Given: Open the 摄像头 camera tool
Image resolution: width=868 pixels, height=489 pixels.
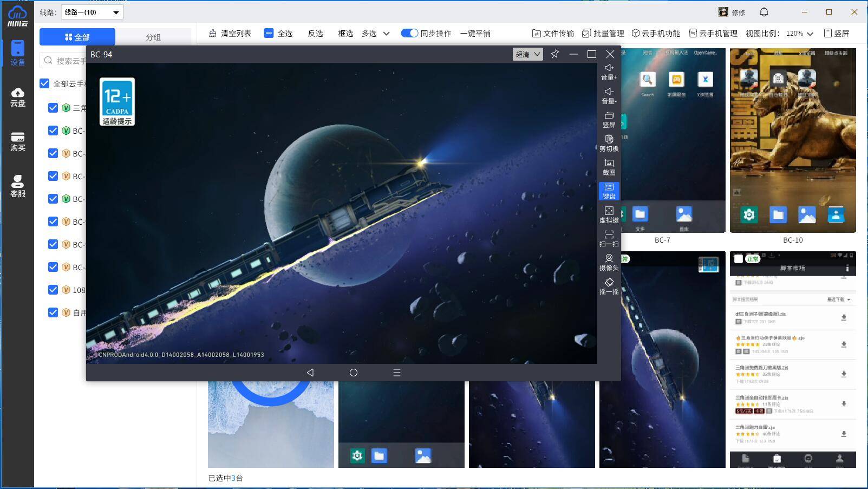Looking at the screenshot, I should click(609, 263).
